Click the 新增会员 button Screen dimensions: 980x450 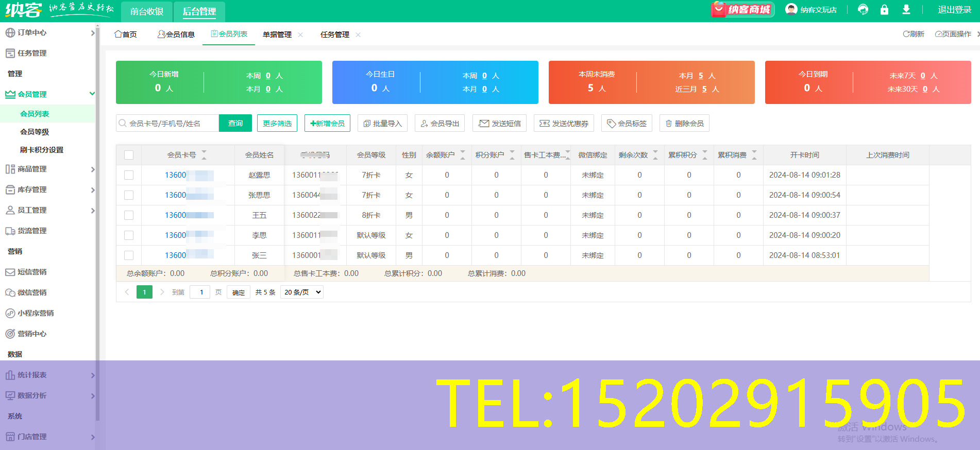coord(327,124)
